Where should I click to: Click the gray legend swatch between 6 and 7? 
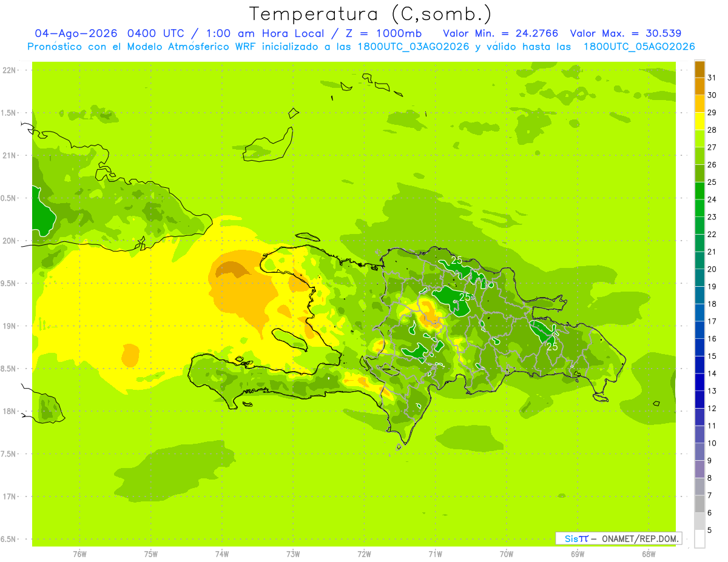click(x=699, y=504)
